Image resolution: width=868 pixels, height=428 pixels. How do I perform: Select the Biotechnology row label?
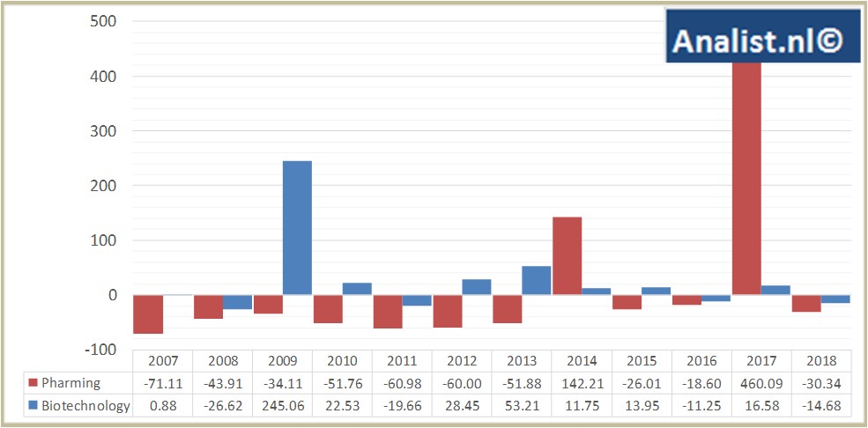(x=86, y=406)
